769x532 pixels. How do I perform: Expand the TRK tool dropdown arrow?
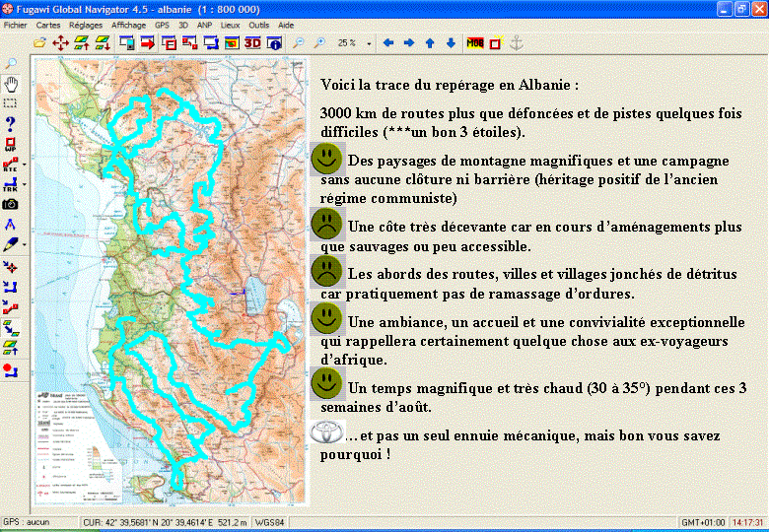point(24,184)
